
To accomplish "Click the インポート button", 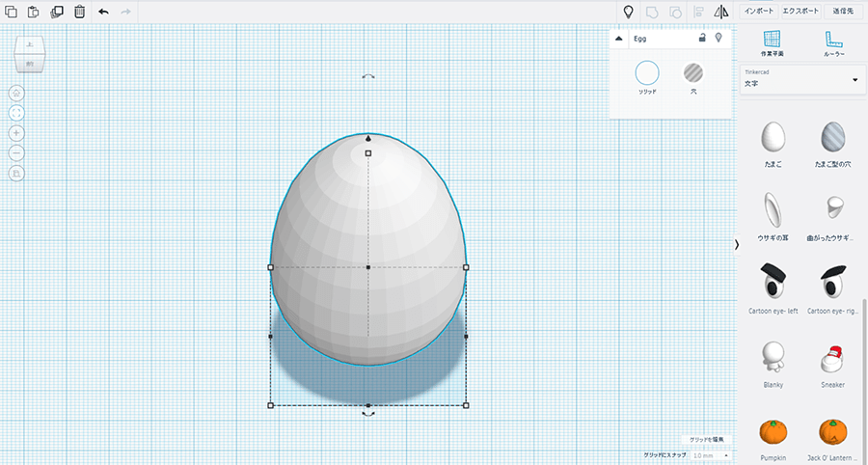I will click(x=759, y=12).
